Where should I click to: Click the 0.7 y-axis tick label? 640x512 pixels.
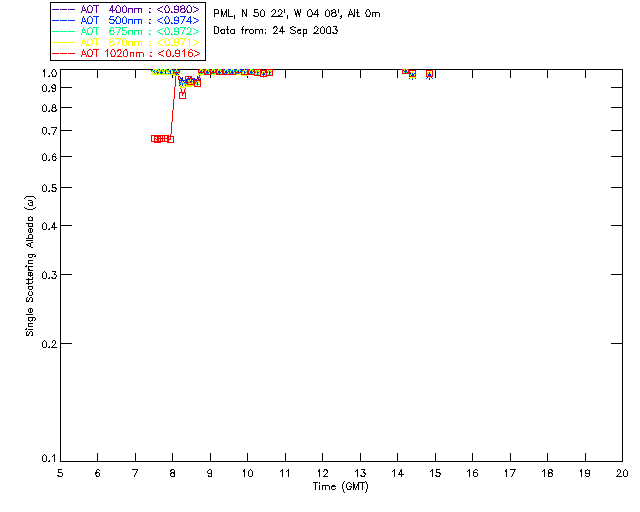click(49, 131)
